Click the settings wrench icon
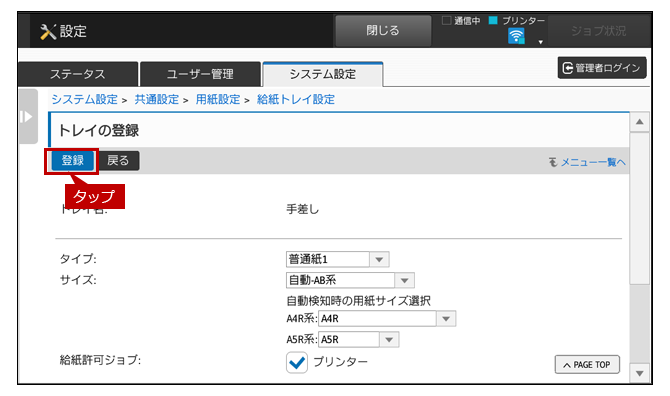Viewport: 670px width, 396px height. pos(48,32)
